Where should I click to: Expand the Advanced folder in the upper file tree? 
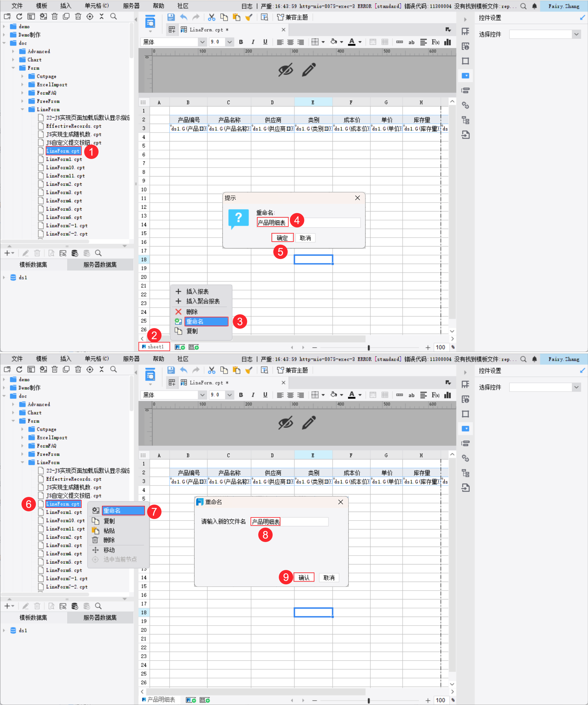[13, 51]
